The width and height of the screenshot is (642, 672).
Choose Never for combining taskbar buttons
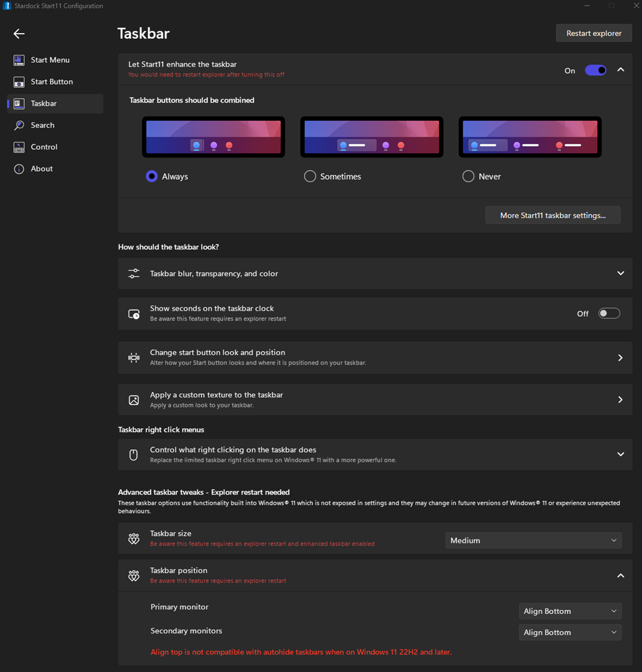pos(468,177)
